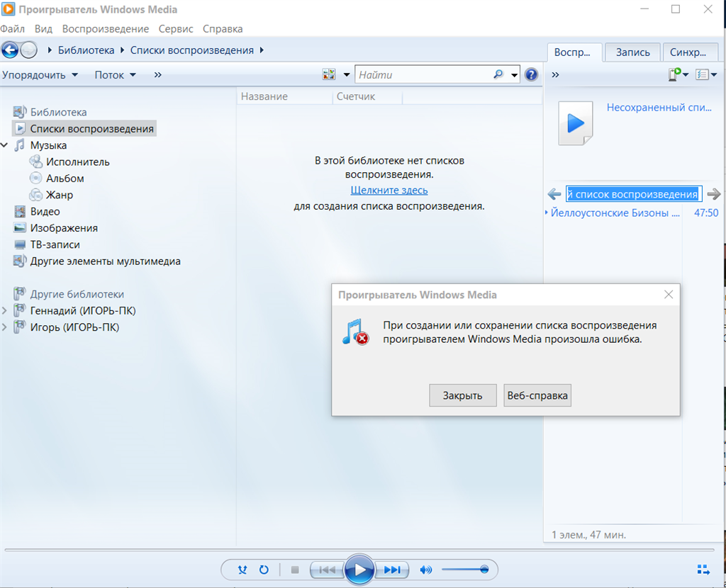The height and width of the screenshot is (588, 726).
Task: Open the Сервис menu
Action: coord(176,28)
